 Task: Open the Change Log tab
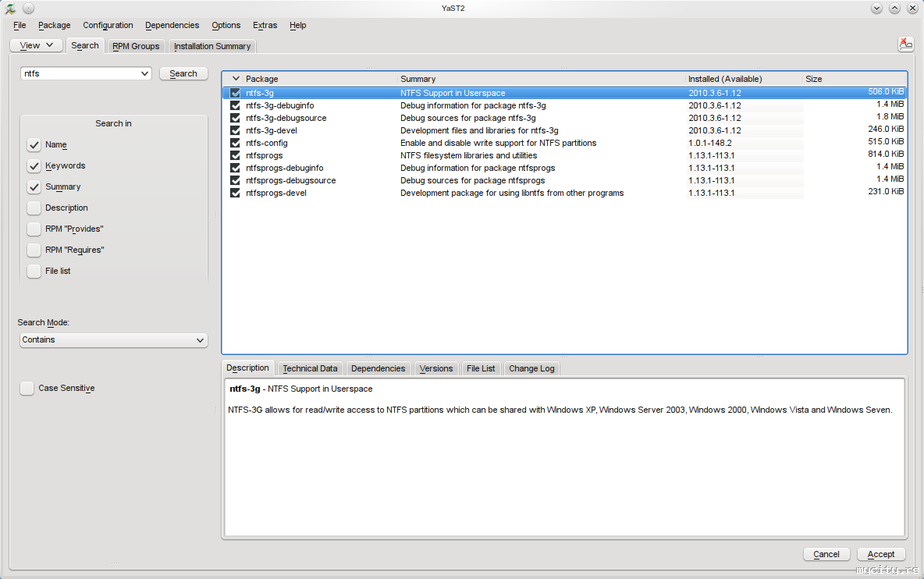click(x=531, y=369)
